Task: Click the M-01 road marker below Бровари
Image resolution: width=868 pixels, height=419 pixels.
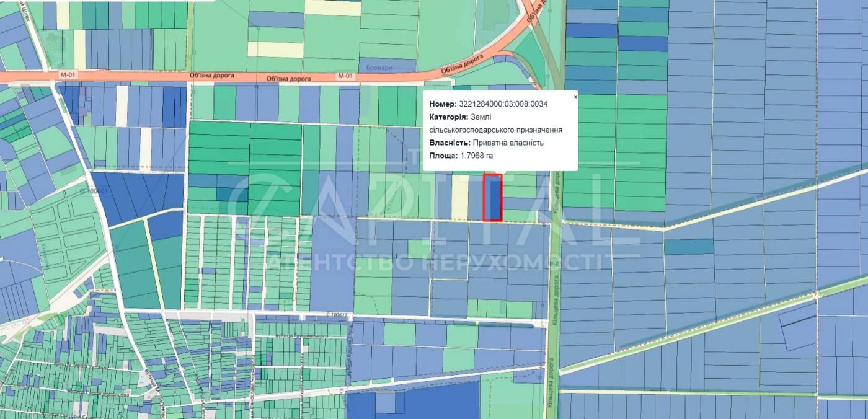Action: point(345,76)
